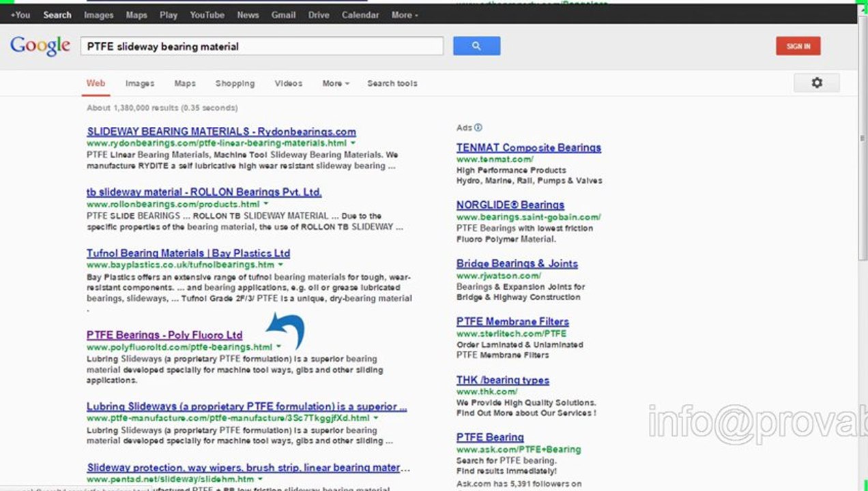Open THK /bearing types ad

503,381
